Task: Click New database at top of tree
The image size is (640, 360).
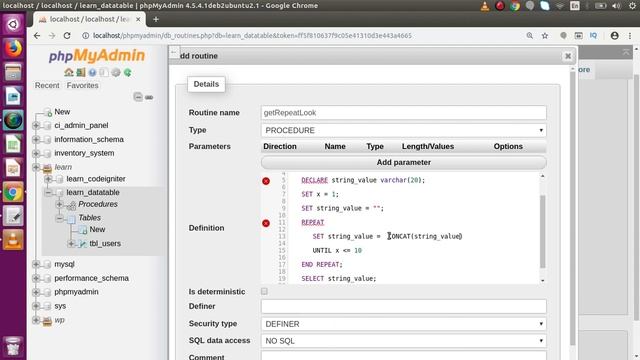Action: point(62,111)
